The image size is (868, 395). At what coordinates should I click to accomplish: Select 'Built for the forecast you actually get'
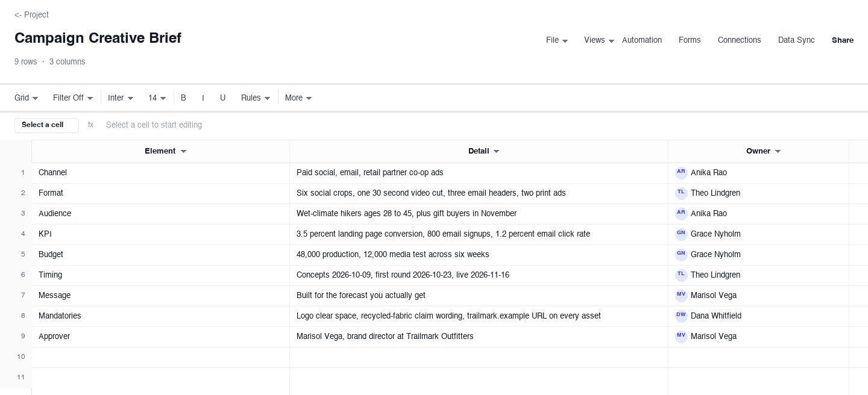tap(479, 296)
